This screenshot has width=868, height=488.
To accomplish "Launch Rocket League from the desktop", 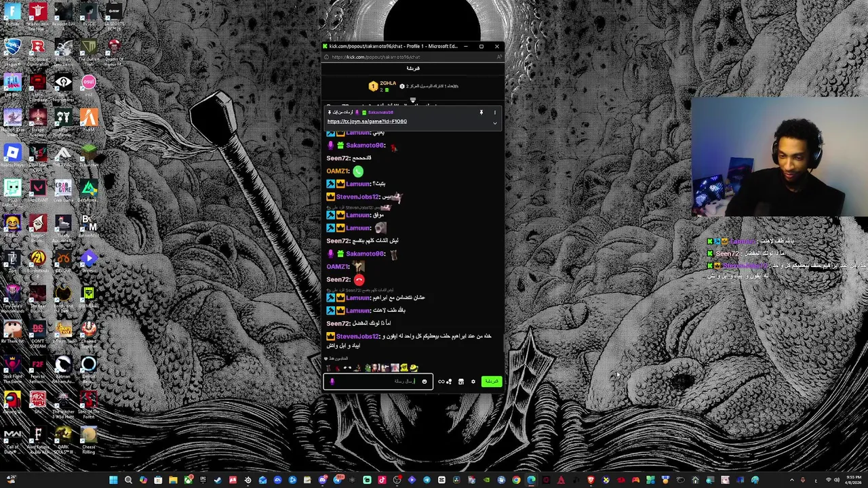I will 12,51.
